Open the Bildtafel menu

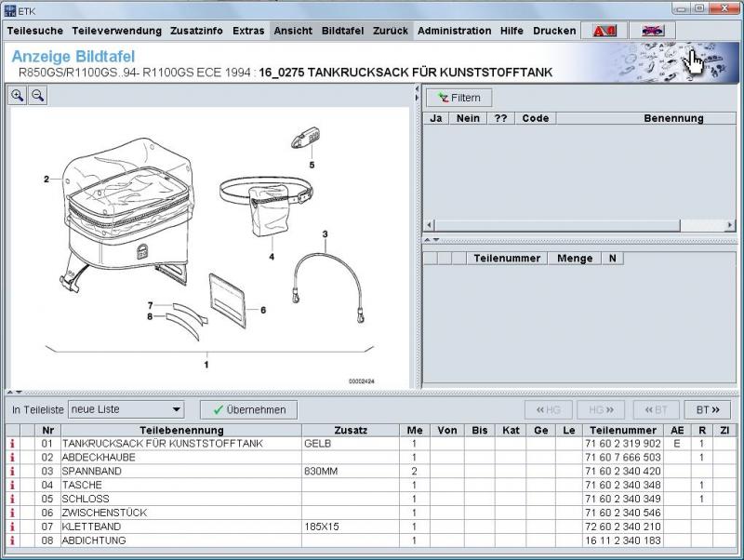click(x=342, y=31)
